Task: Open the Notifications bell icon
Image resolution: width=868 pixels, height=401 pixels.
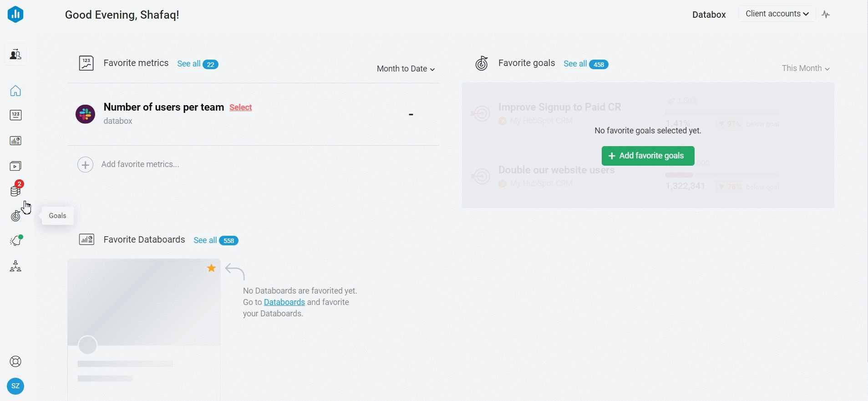Action: pos(16,240)
